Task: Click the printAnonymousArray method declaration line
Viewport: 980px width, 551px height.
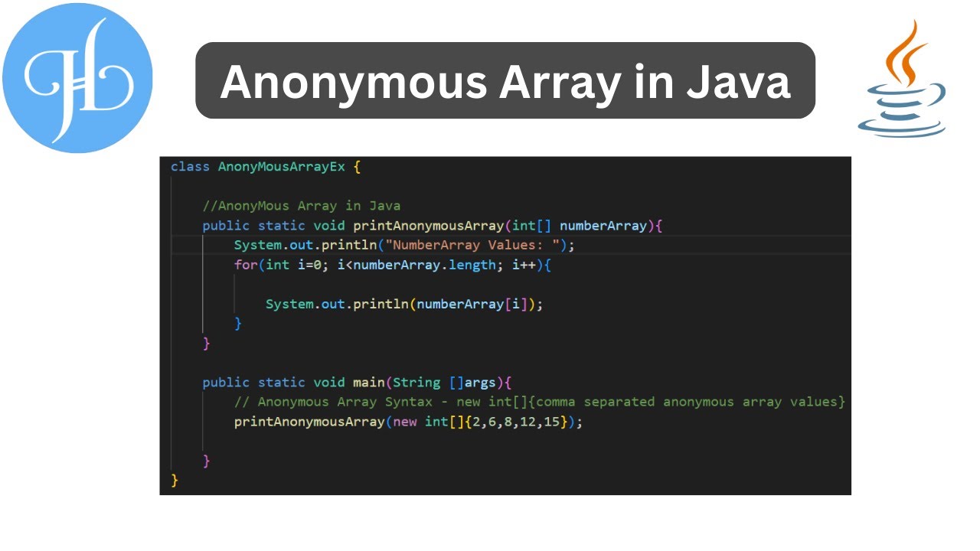Action: (432, 226)
